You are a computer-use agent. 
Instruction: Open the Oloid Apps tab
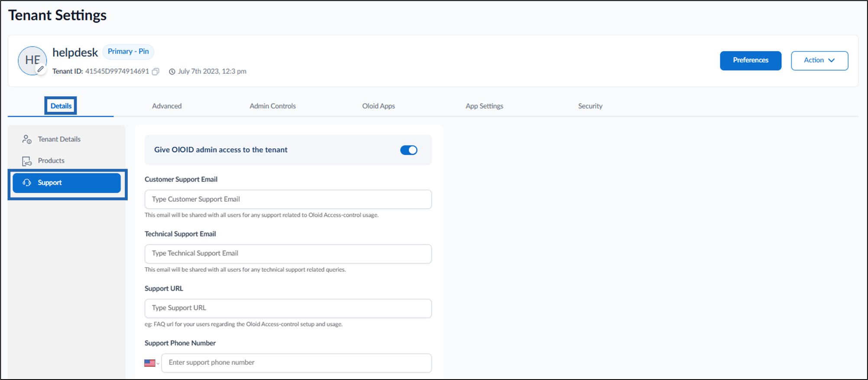379,106
